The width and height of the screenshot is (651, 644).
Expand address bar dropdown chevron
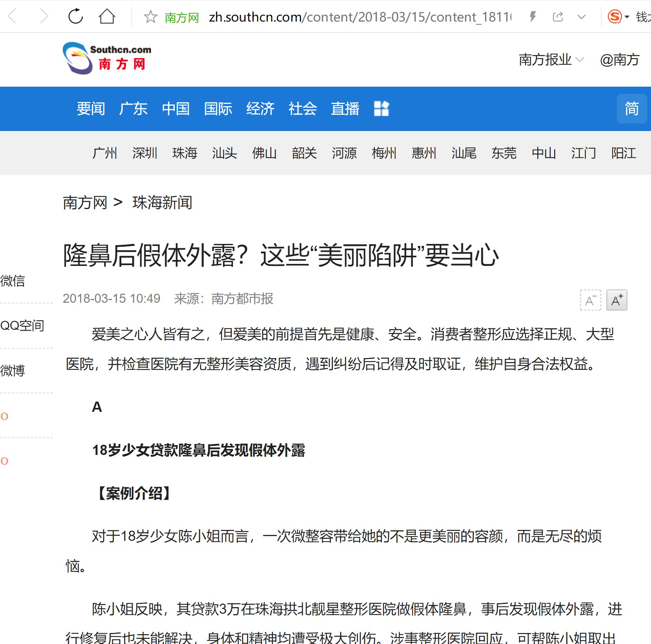(582, 17)
